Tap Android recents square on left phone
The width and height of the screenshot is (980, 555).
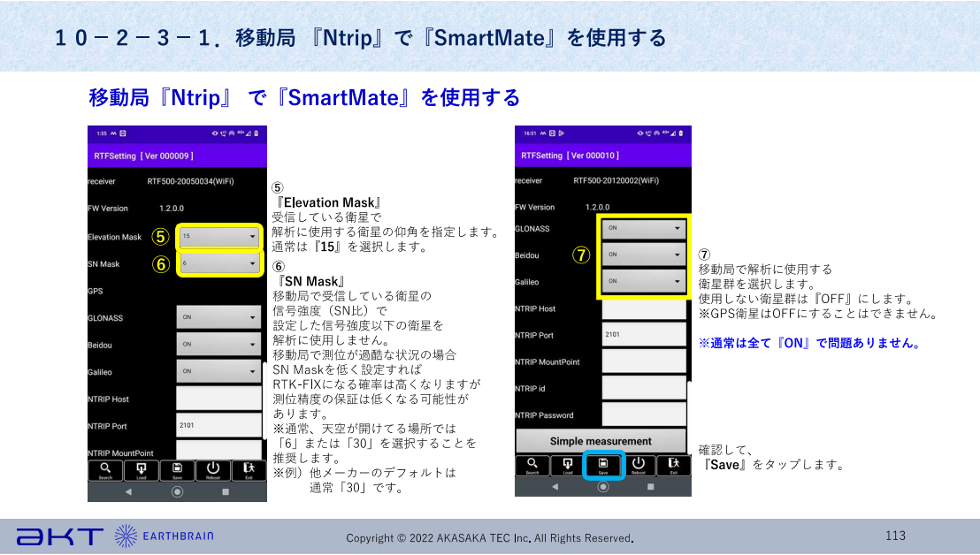click(226, 492)
